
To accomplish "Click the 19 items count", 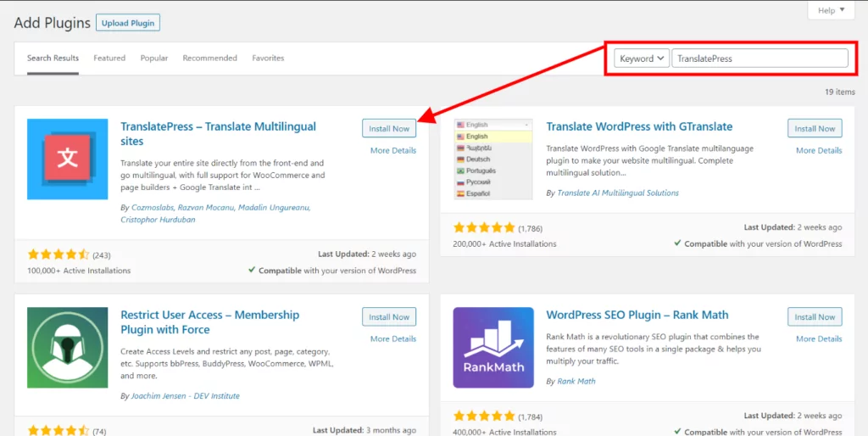I will (x=840, y=92).
